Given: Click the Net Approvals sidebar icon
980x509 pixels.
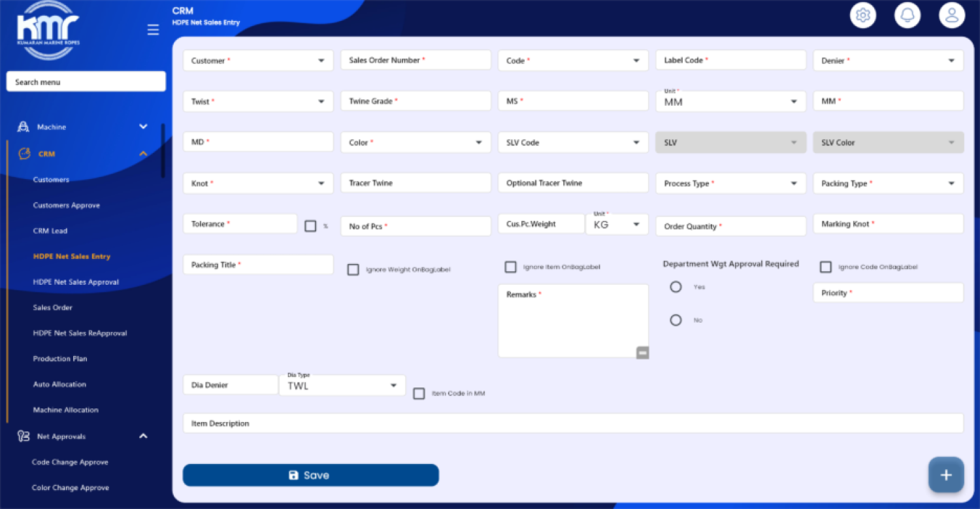Looking at the screenshot, I should [x=24, y=436].
